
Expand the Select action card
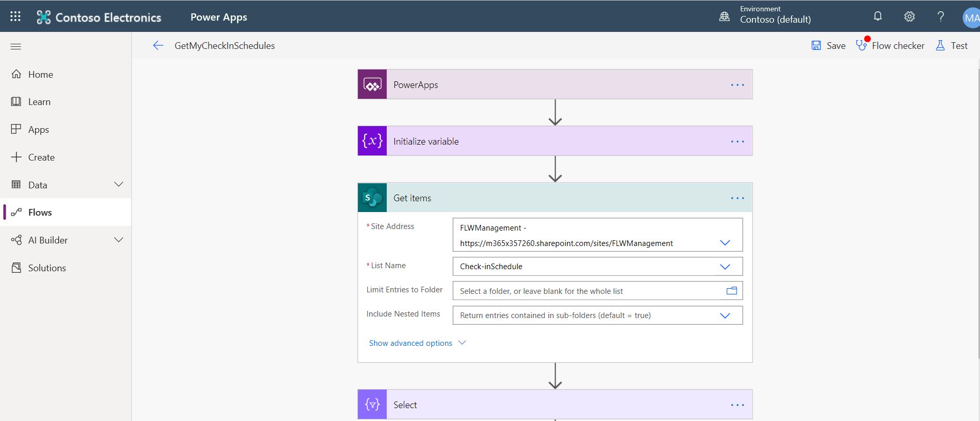(x=555, y=405)
